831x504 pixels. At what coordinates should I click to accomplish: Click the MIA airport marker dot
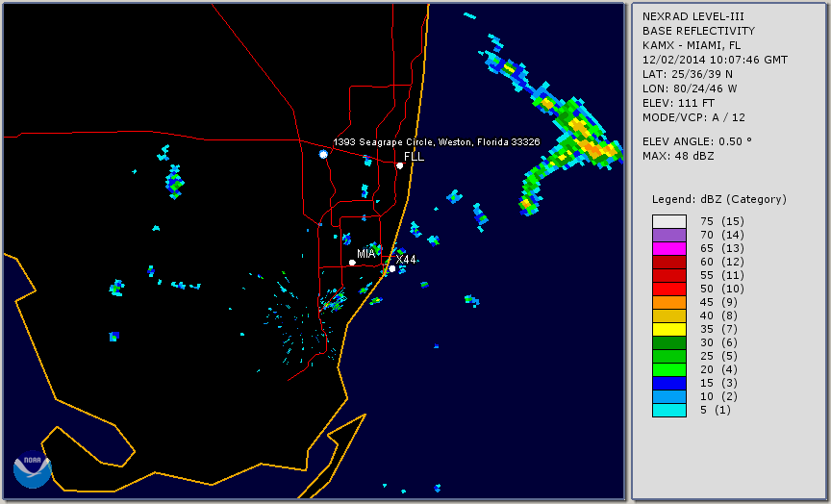pyautogui.click(x=352, y=263)
